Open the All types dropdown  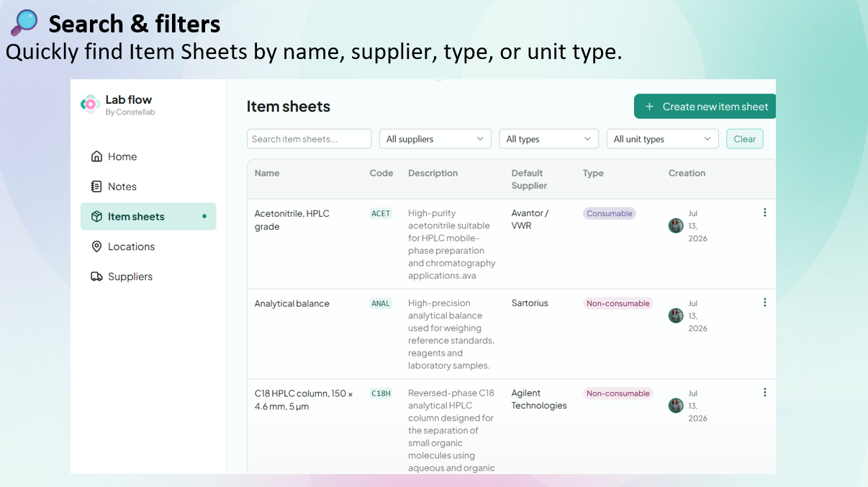click(x=549, y=139)
